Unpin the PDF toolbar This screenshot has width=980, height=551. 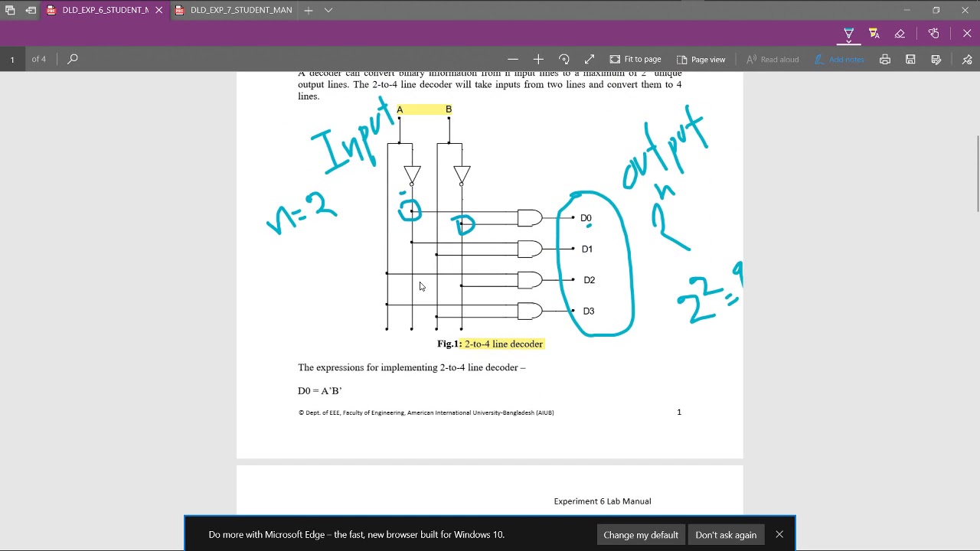(x=967, y=59)
